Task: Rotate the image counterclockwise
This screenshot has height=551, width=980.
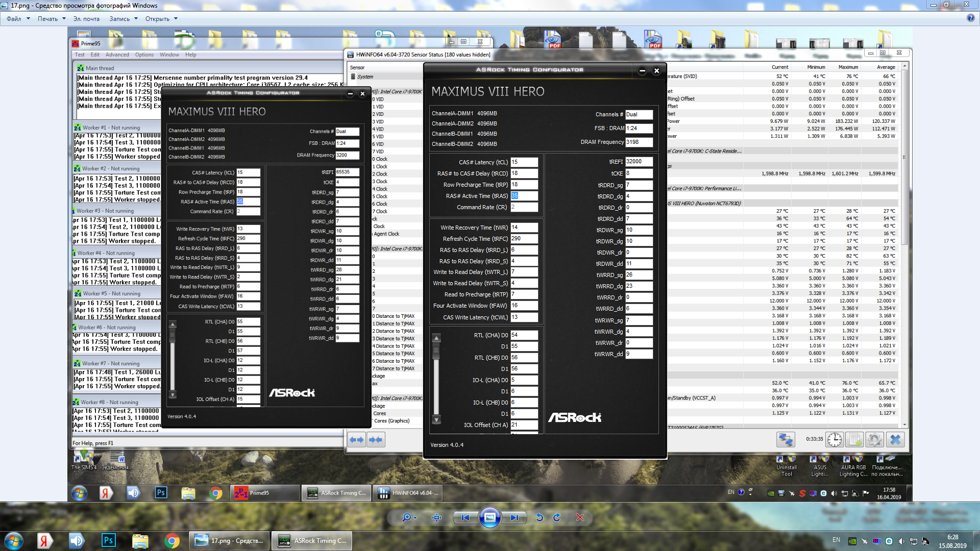Action: 540,517
